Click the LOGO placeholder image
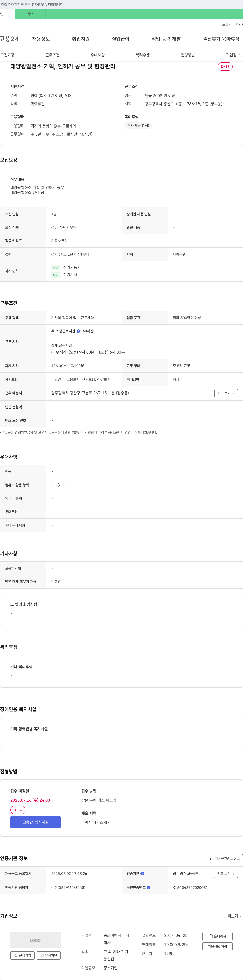 click(35, 940)
